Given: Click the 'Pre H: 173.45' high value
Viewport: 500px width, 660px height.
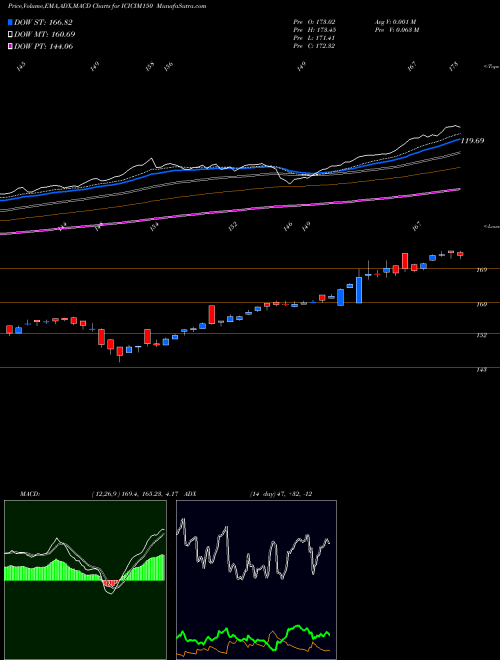Looking at the screenshot, I should coord(314,29).
